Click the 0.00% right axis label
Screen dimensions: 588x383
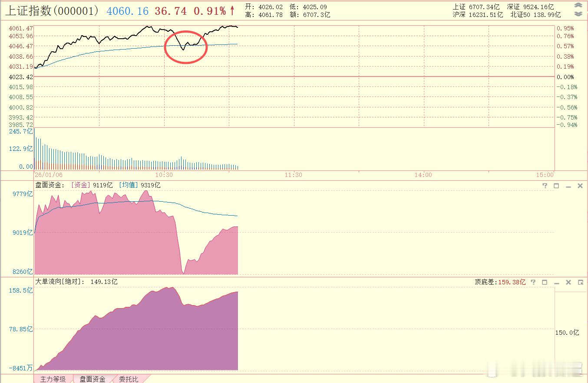point(565,77)
